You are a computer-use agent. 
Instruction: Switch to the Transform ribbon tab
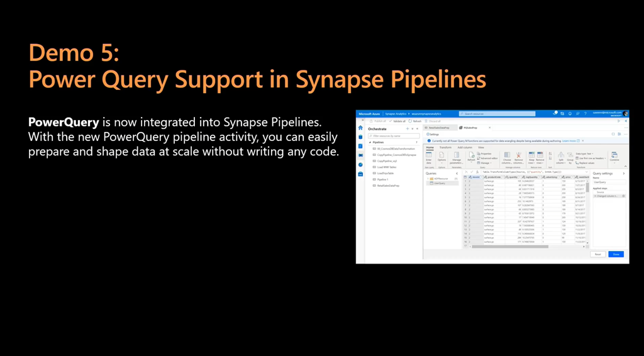click(446, 147)
